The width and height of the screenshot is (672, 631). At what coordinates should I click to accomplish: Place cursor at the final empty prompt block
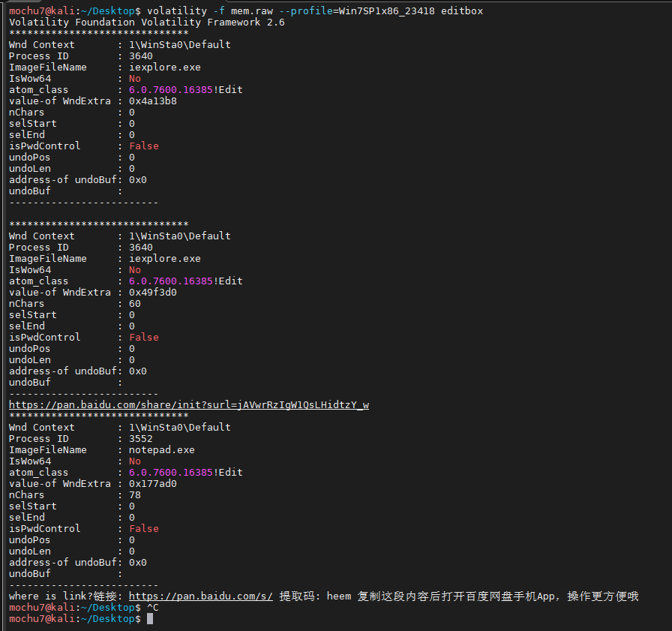149,618
